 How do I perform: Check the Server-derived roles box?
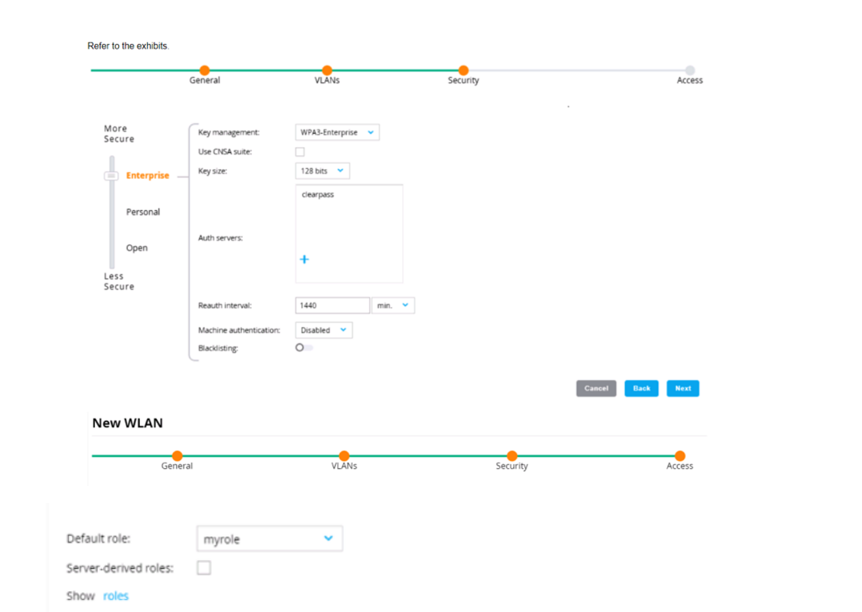[204, 567]
